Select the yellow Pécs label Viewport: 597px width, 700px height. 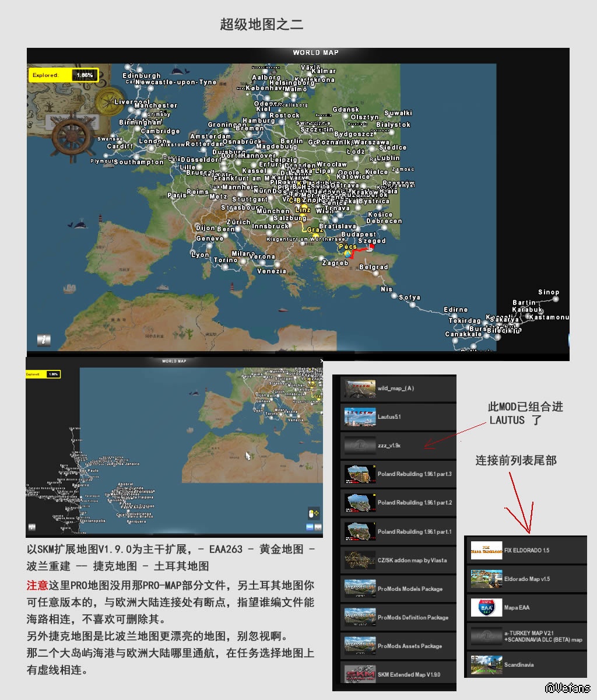coord(347,247)
